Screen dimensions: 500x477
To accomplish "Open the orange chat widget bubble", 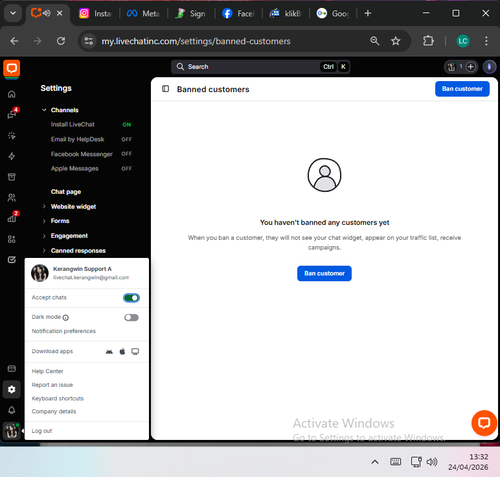I will pos(484,423).
